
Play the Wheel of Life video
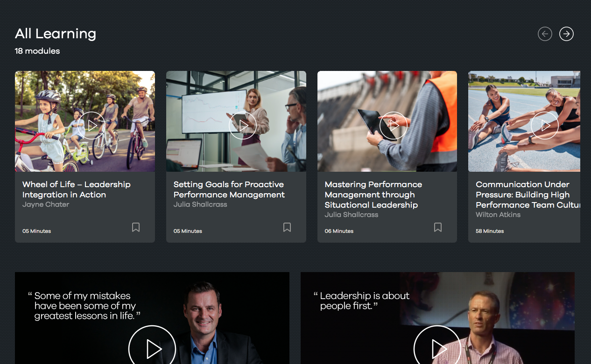pyautogui.click(x=92, y=126)
